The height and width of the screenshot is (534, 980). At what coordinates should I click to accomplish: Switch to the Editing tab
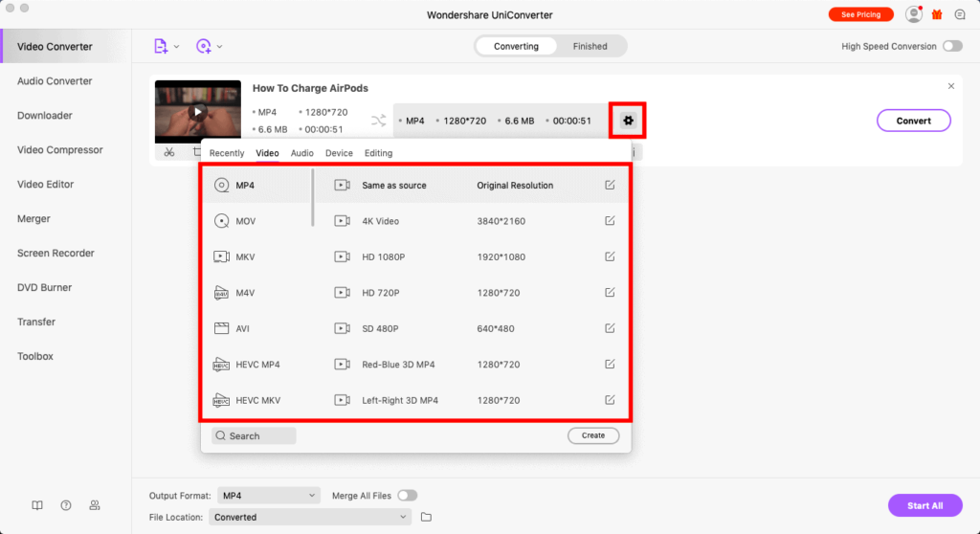379,153
